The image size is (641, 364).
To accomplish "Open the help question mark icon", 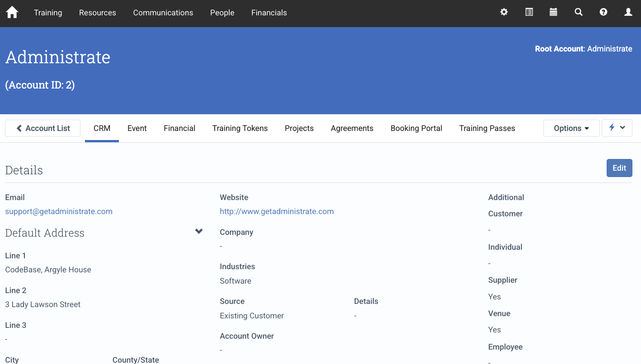I will 603,13.
